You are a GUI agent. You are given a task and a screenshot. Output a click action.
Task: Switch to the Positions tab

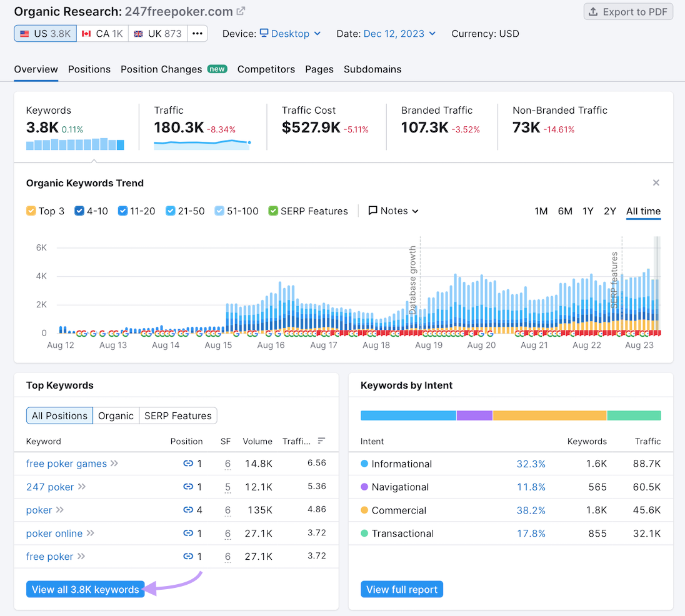[x=89, y=69]
